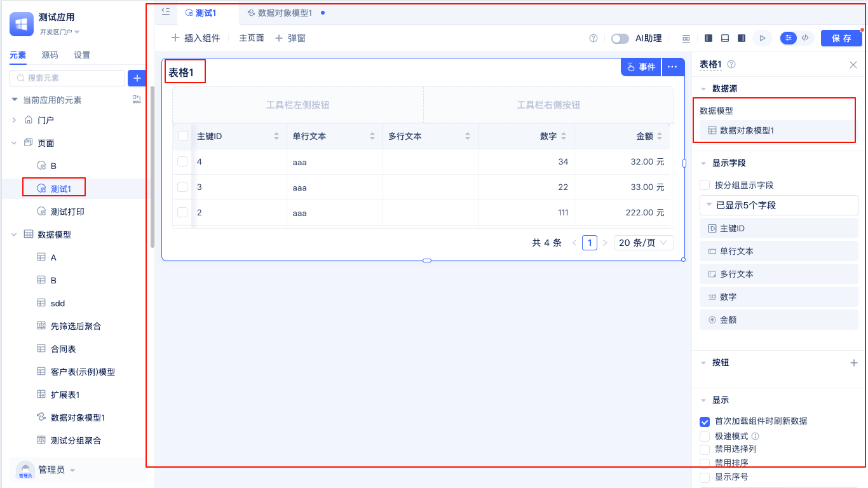
Task: Open the 合同表 model
Action: tap(64, 349)
